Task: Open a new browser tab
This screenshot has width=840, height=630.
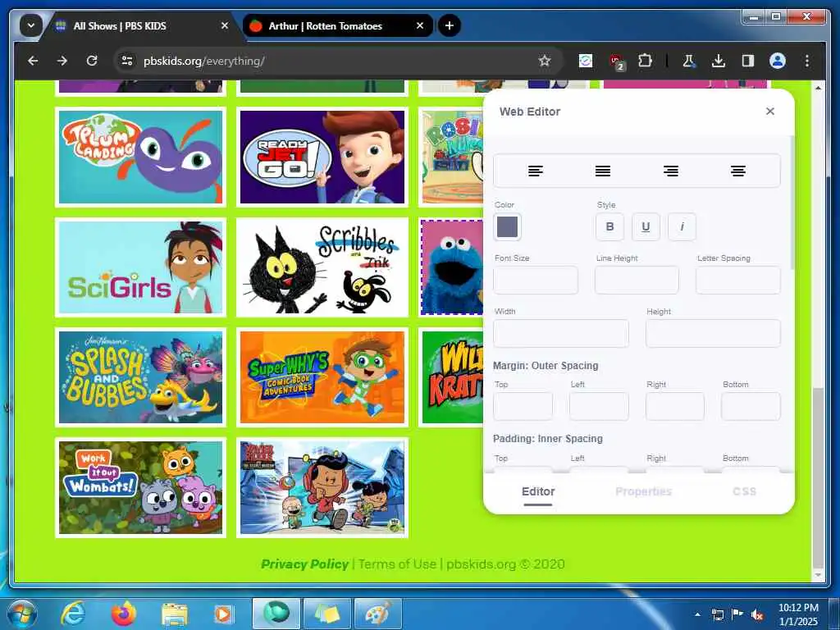Action: 449,25
